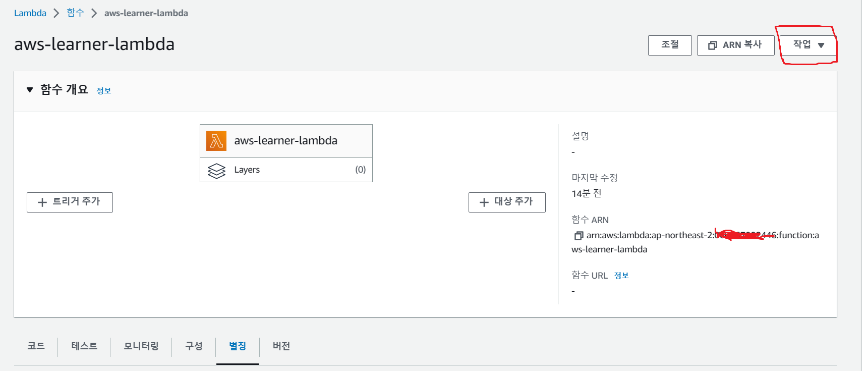
Task: Copy function ARN via small copy icon
Action: point(578,236)
